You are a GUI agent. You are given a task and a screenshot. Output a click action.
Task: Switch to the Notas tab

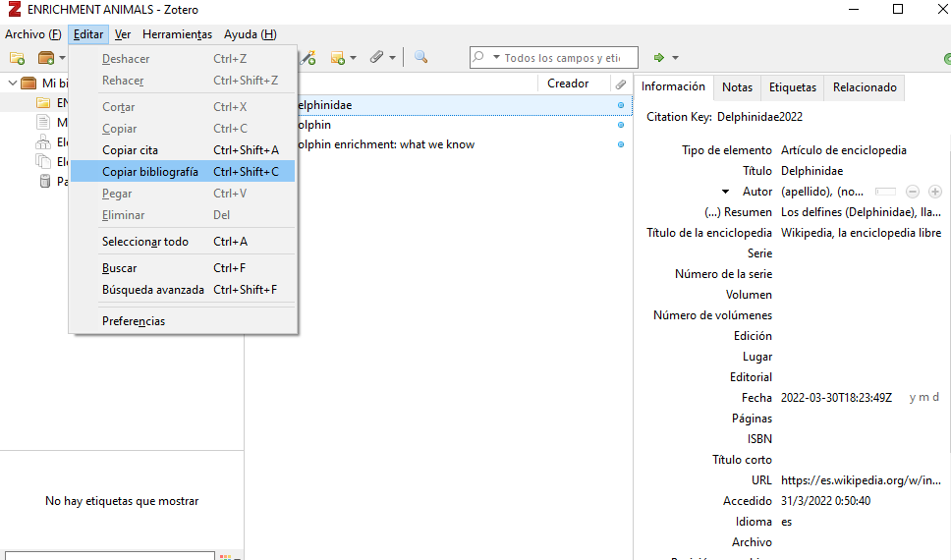click(737, 87)
